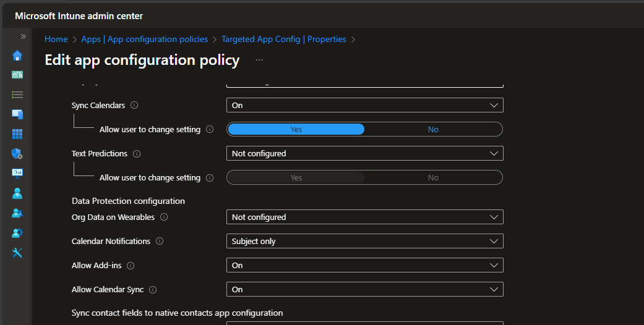Show info tooltip for Sync Calendars

134,106
